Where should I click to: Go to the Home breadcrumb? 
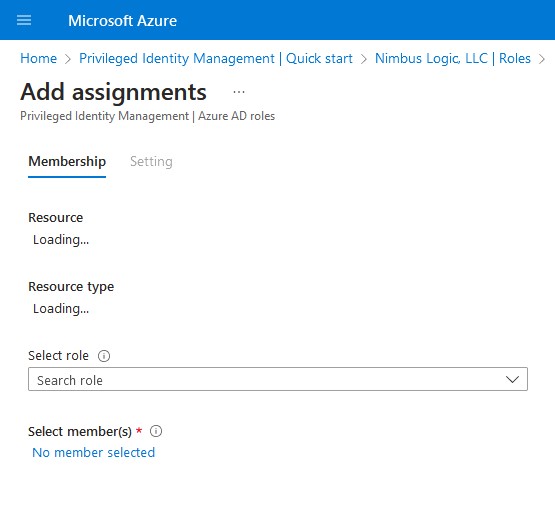[x=38, y=58]
